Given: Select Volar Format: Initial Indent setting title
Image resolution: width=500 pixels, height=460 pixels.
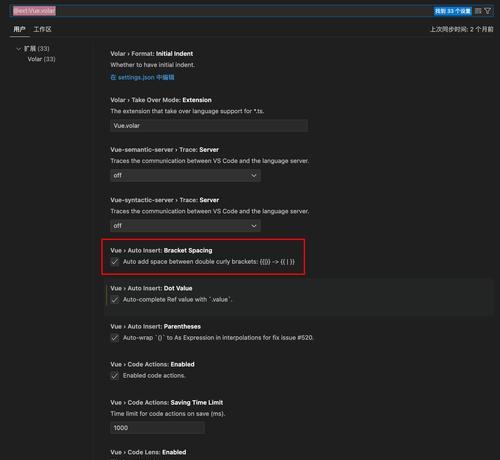Looking at the screenshot, I should point(152,54).
